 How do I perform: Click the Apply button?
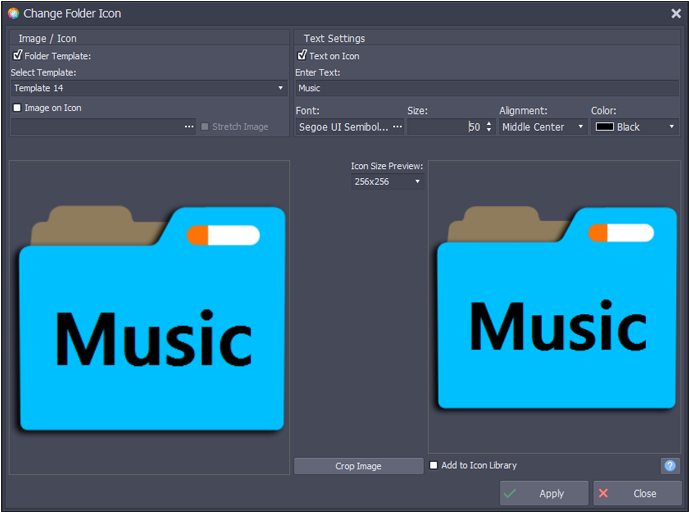point(544,493)
